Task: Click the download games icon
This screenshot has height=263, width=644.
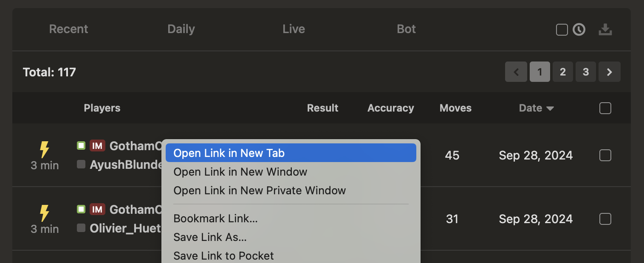Action: (605, 29)
